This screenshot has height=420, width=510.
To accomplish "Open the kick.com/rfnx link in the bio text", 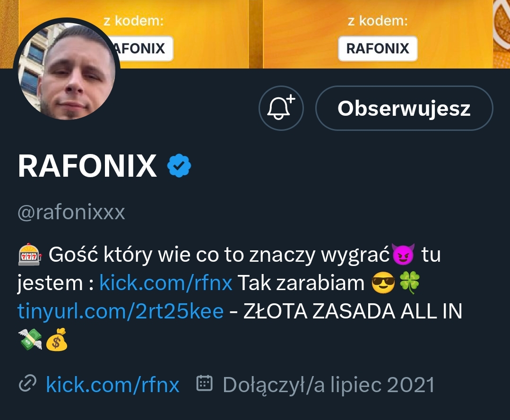I will pyautogui.click(x=165, y=283).
